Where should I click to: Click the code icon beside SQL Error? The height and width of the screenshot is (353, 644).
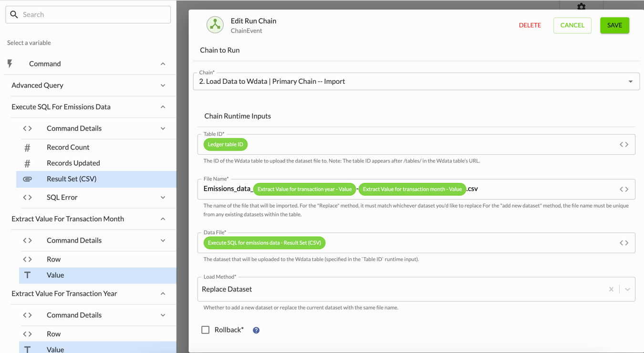(x=27, y=197)
